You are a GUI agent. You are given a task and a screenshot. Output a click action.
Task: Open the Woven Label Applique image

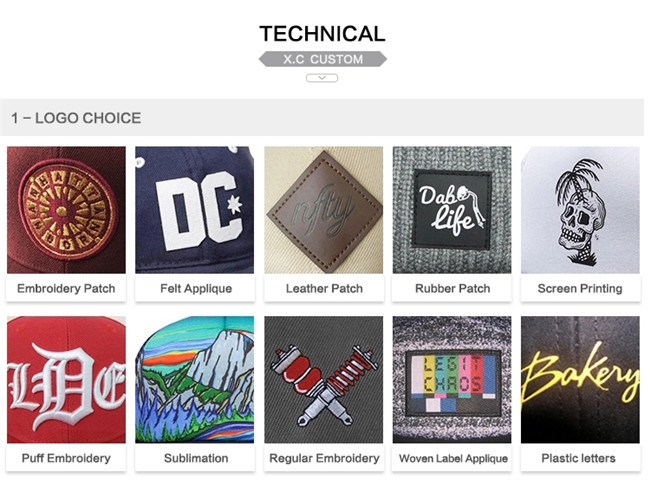452,379
